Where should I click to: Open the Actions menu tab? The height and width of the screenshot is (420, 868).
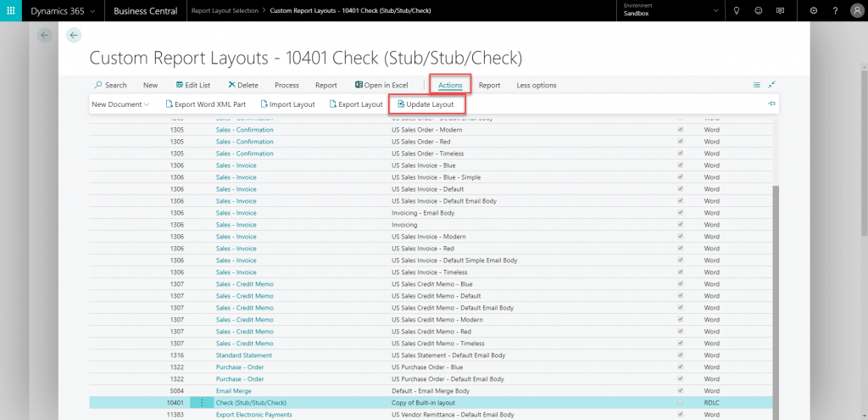tap(450, 85)
